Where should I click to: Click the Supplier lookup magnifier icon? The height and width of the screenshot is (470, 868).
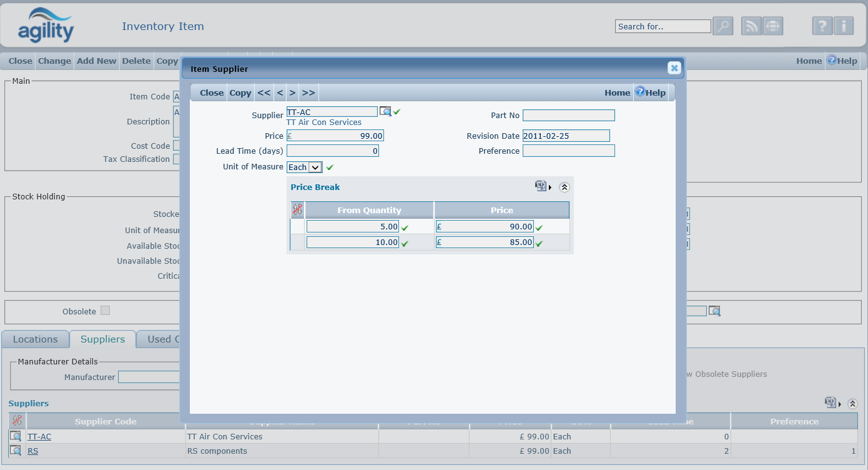[x=385, y=111]
